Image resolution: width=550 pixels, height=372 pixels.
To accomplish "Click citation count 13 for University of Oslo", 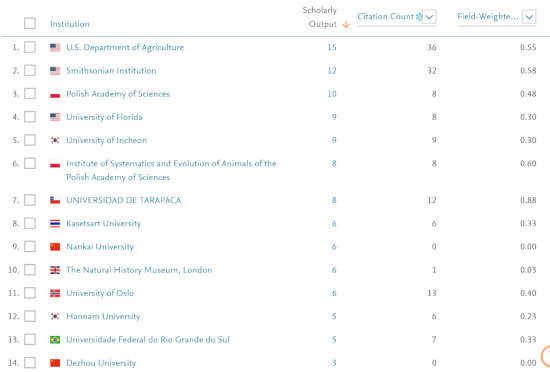I will pyautogui.click(x=432, y=293).
